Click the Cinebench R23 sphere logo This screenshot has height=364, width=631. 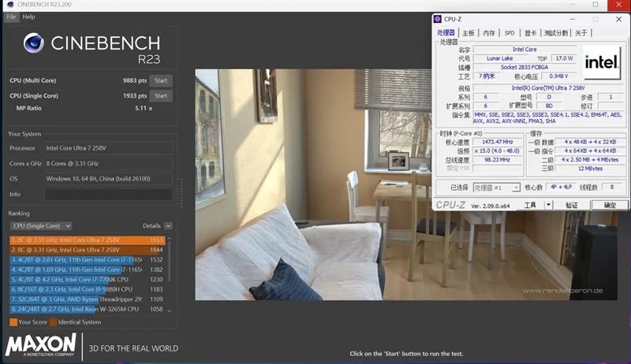(x=33, y=43)
